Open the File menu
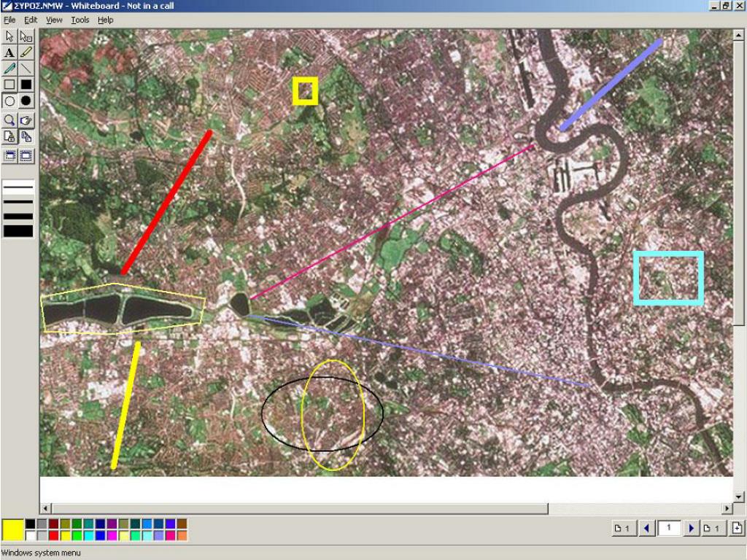The width and height of the screenshot is (747, 560). tap(9, 20)
